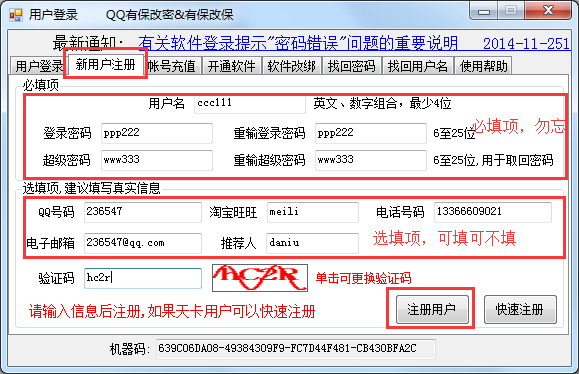Go to the 软件改绑 tab
The image size is (579, 374).
pos(292,66)
